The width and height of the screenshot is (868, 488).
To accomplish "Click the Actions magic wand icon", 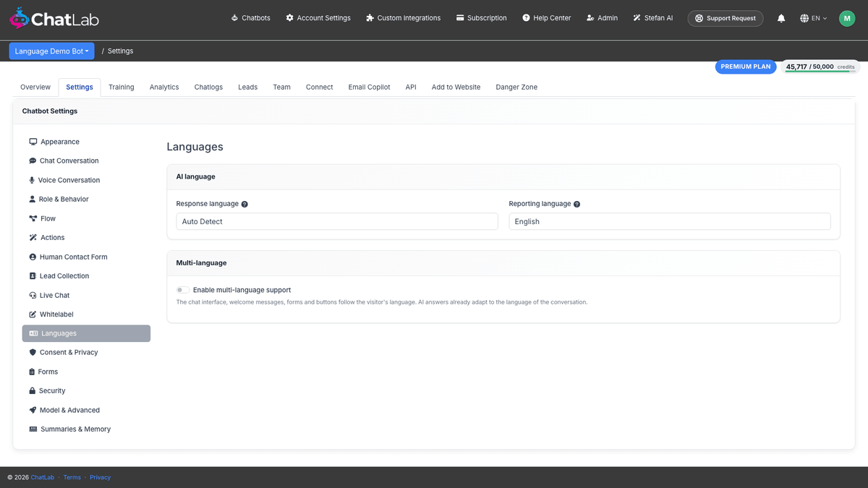I will (33, 237).
